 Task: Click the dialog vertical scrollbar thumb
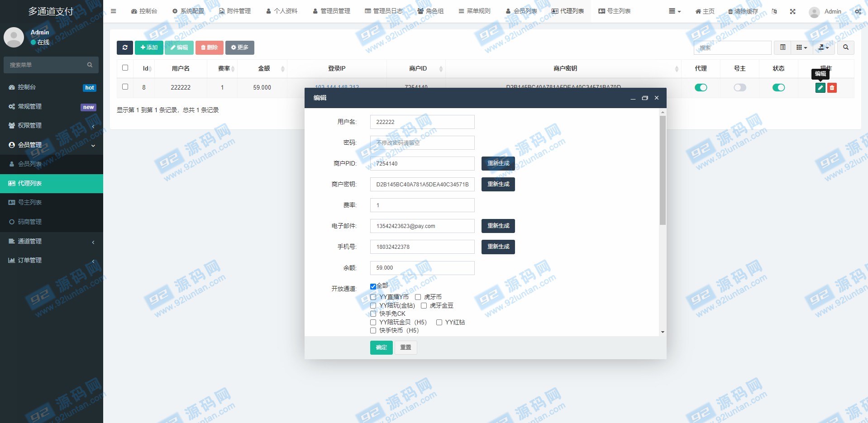(663, 170)
